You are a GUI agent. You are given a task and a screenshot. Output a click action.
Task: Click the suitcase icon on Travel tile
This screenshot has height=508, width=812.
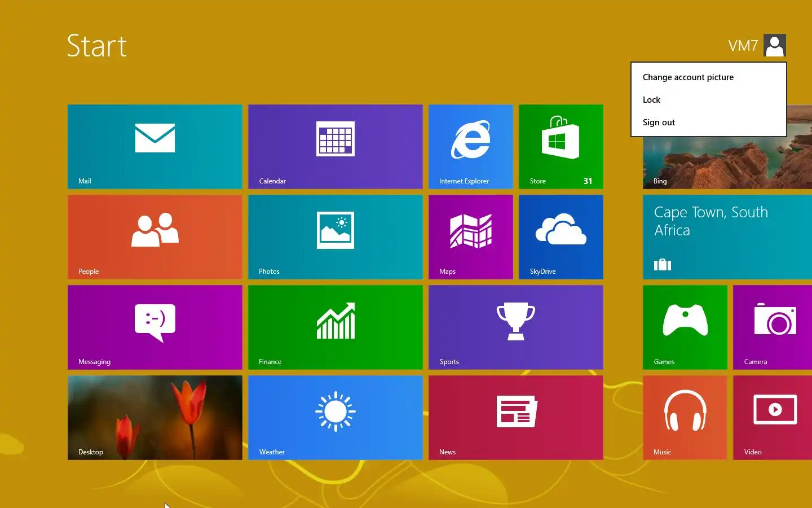click(663, 264)
